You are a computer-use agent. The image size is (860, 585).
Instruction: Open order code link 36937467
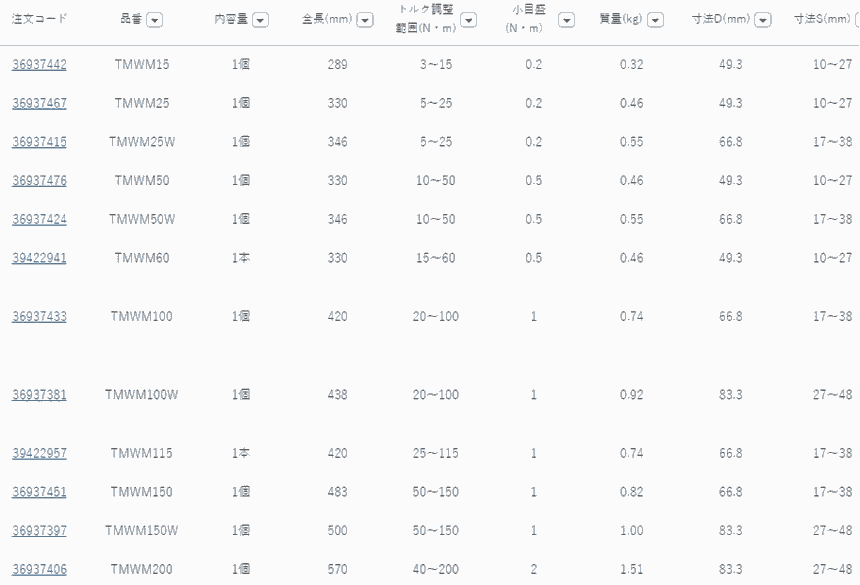[39, 103]
